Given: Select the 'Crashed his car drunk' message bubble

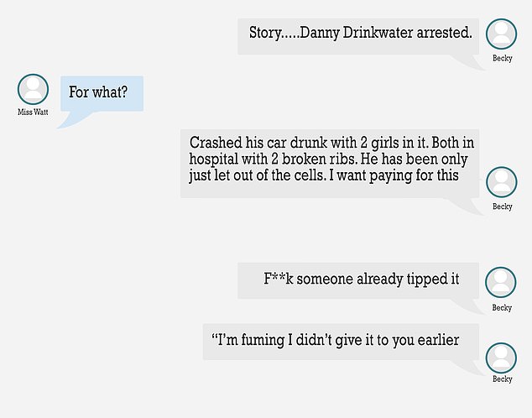Looking at the screenshot, I should tap(330, 163).
